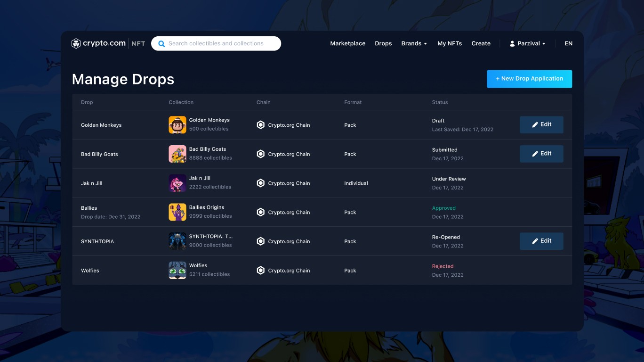Viewport: 644px width, 362px height.
Task: Click the Rejected status text
Action: point(443,266)
